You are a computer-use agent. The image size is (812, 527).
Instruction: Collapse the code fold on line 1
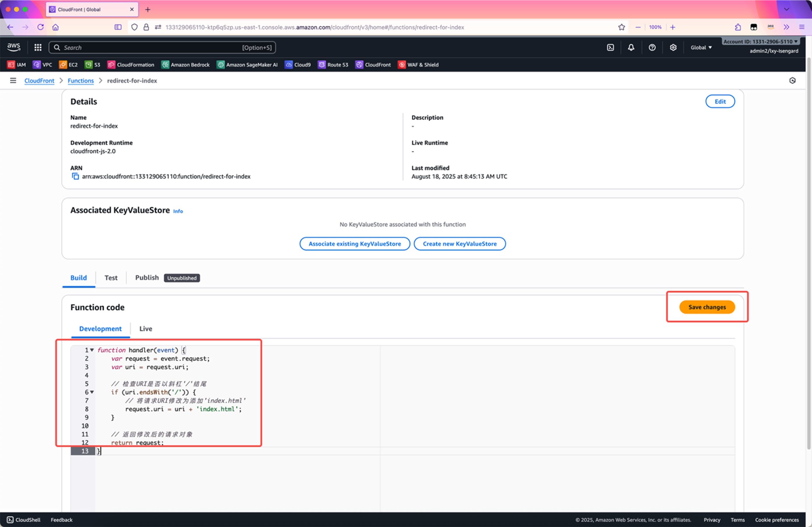click(92, 350)
